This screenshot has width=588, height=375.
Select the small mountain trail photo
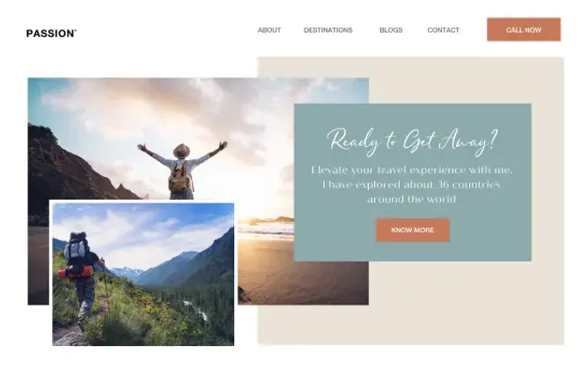click(x=143, y=274)
